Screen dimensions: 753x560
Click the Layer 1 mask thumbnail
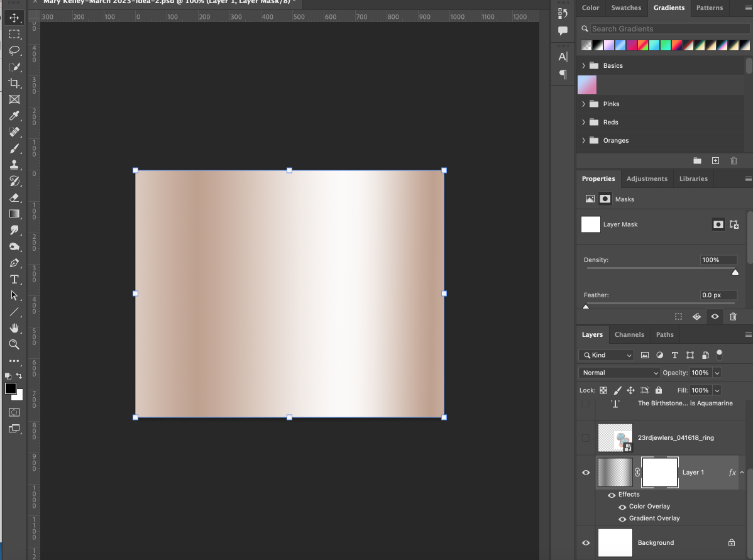click(659, 472)
